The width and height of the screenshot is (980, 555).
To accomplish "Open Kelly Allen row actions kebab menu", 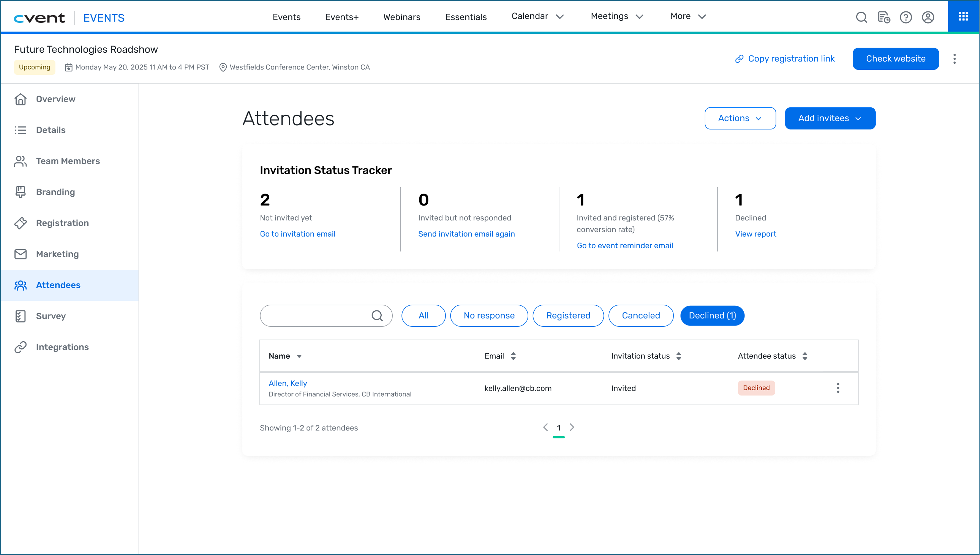I will click(837, 388).
